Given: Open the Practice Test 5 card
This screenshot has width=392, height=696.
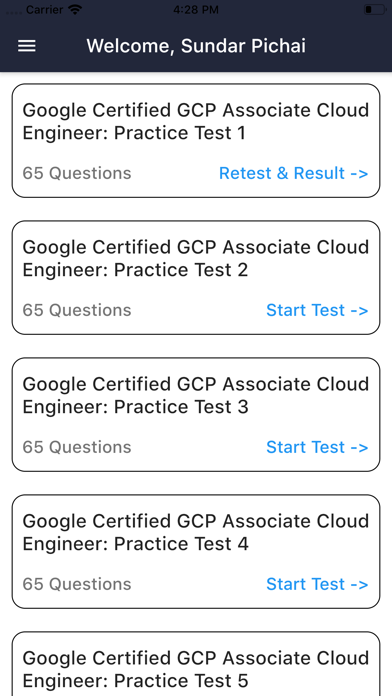Looking at the screenshot, I should (x=196, y=664).
